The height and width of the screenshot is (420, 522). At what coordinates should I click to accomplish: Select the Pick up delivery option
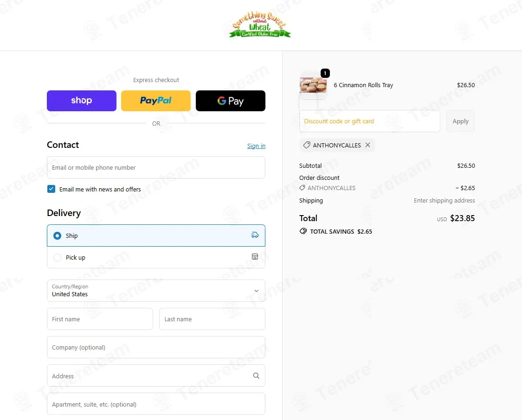pyautogui.click(x=156, y=257)
